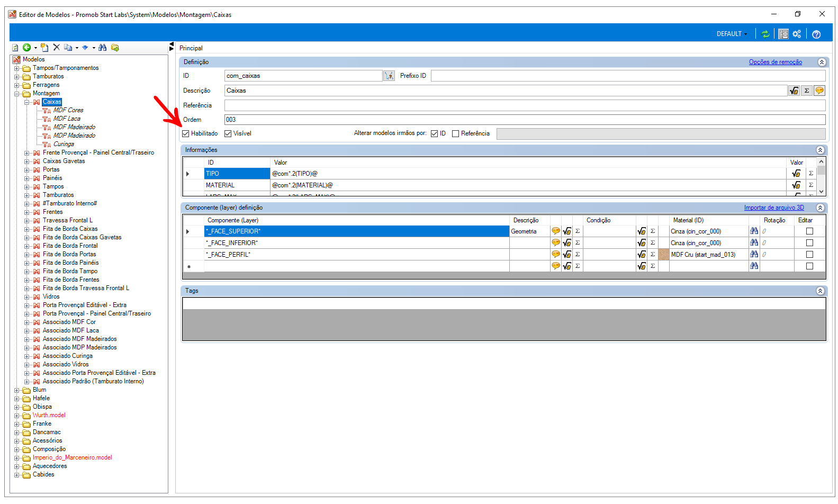Click the help question mark icon
838x504 pixels.
816,34
